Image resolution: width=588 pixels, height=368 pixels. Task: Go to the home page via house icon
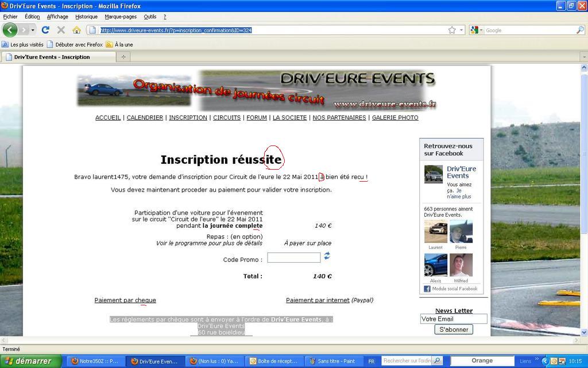point(76,30)
